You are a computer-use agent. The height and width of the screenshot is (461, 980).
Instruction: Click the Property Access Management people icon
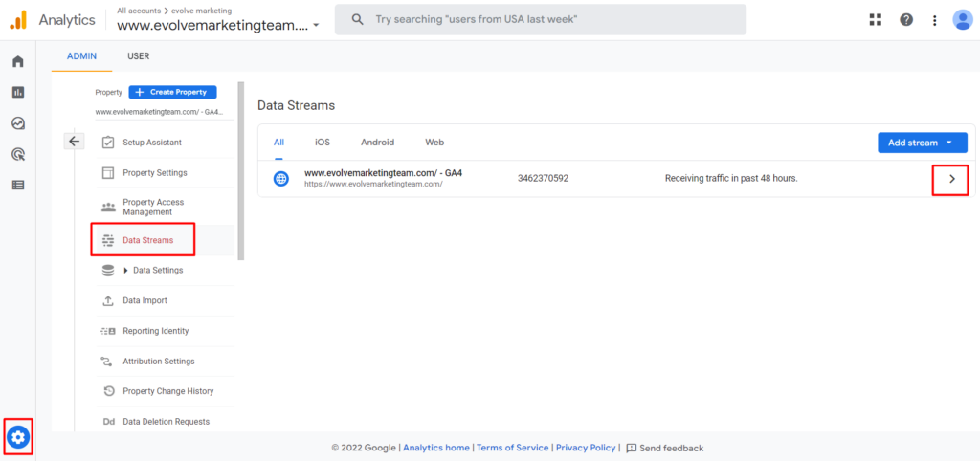point(107,207)
